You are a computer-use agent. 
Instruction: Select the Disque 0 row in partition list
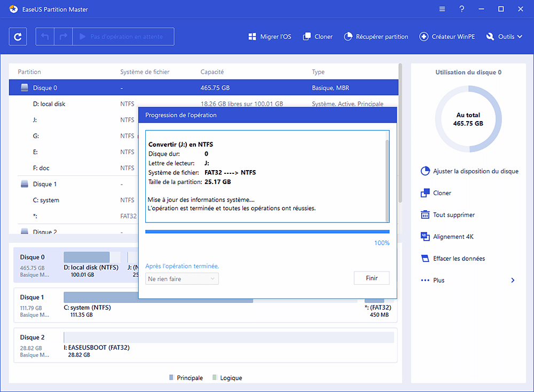[x=203, y=88]
